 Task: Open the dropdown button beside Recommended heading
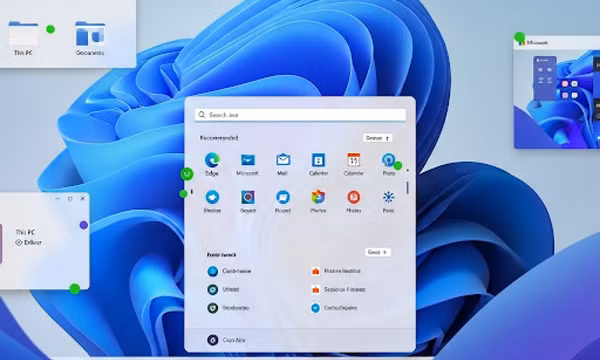click(377, 138)
